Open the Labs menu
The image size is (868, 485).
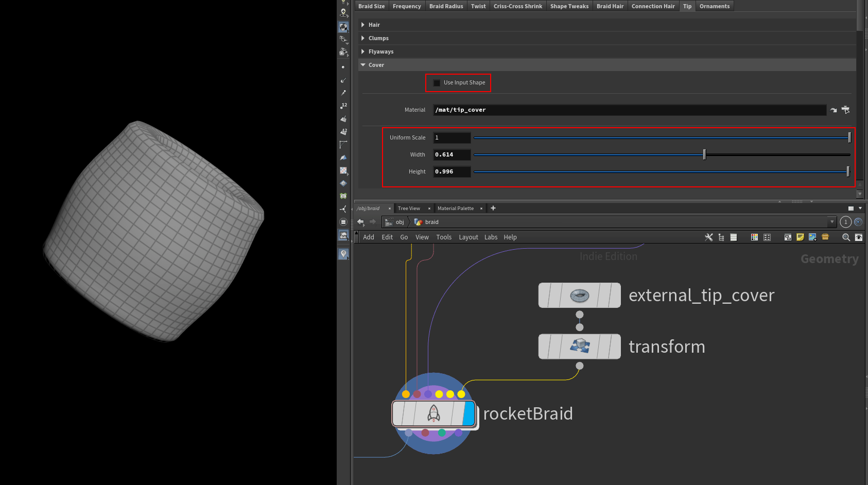tap(491, 237)
